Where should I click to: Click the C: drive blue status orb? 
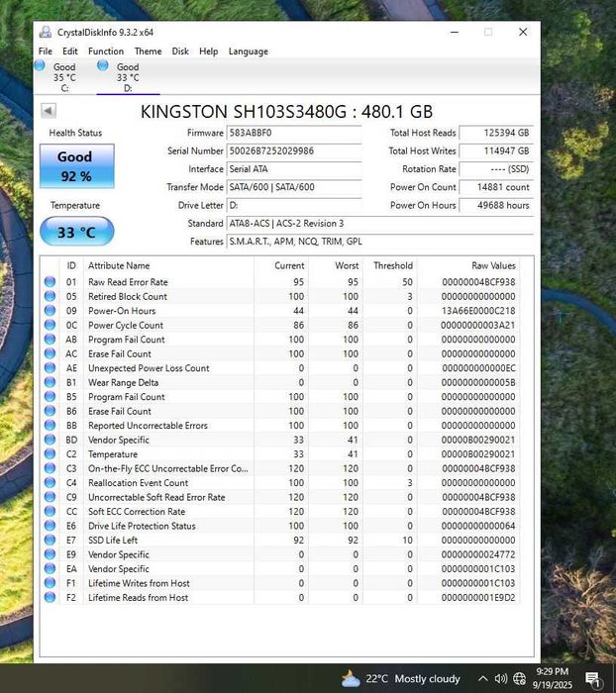[x=40, y=65]
